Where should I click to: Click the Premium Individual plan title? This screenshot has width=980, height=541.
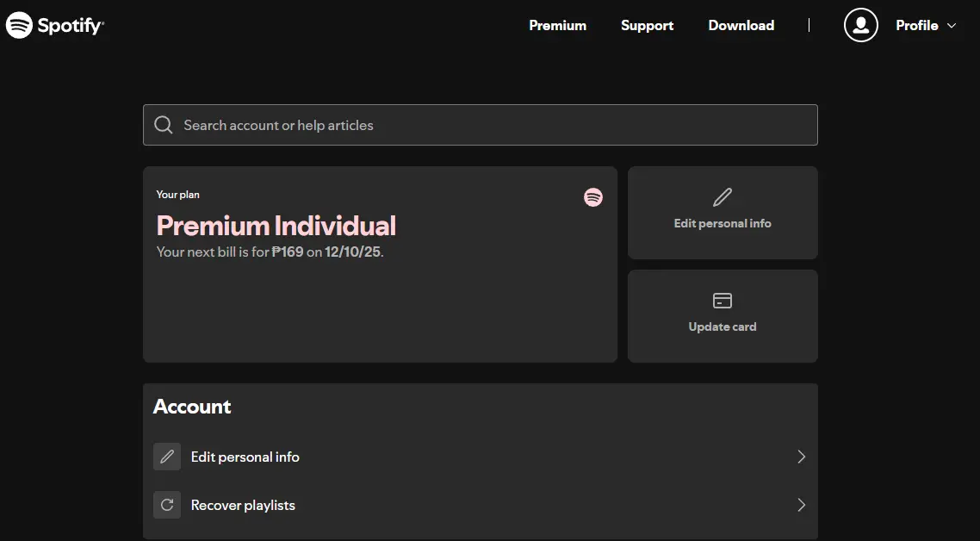click(x=276, y=226)
